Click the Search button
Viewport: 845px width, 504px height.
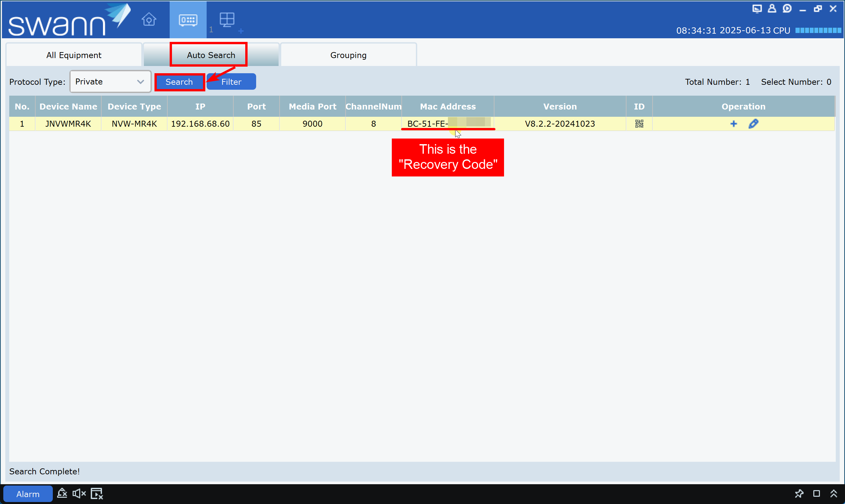click(x=179, y=82)
